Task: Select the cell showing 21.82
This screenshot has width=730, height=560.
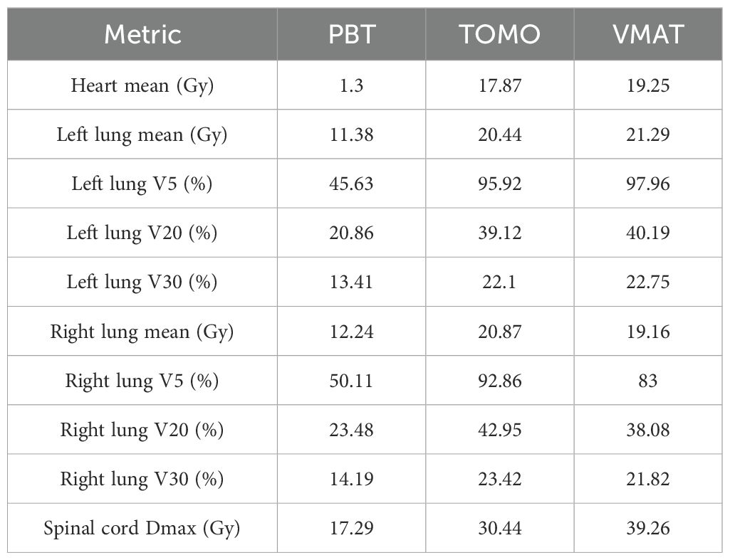Action: pos(649,479)
